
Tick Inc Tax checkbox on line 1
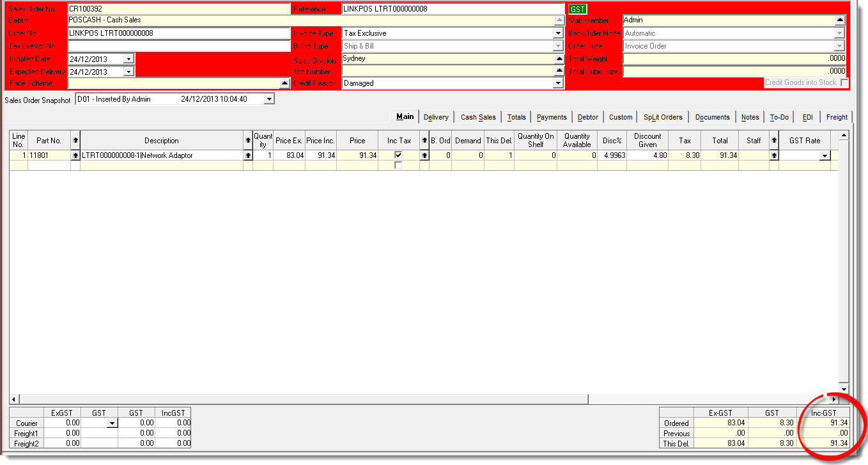(x=399, y=155)
